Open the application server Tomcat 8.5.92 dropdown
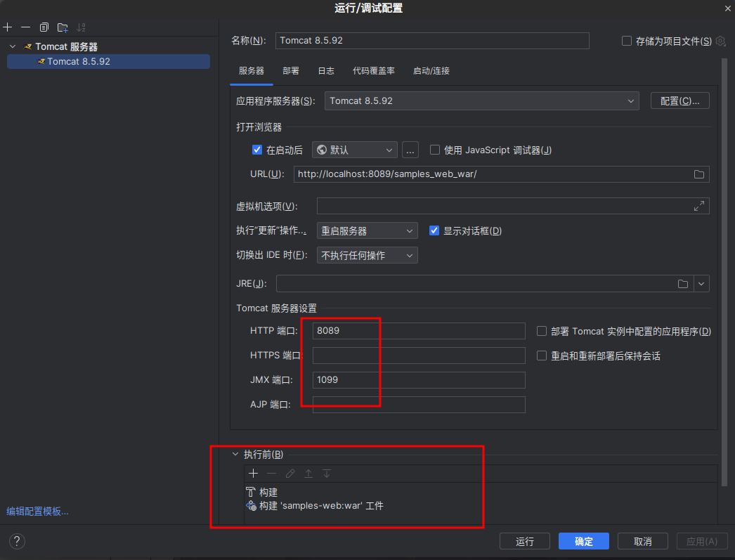Image resolution: width=735 pixels, height=560 pixels. click(481, 100)
